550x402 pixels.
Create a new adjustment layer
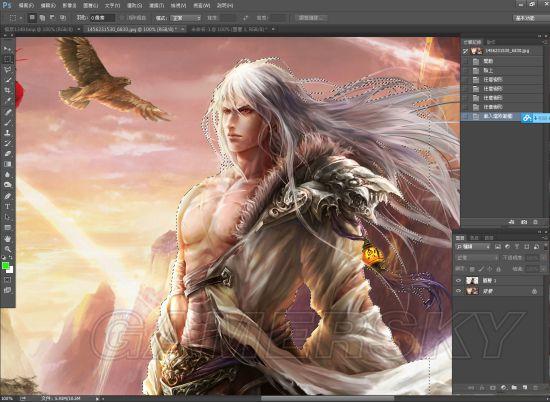[504, 388]
